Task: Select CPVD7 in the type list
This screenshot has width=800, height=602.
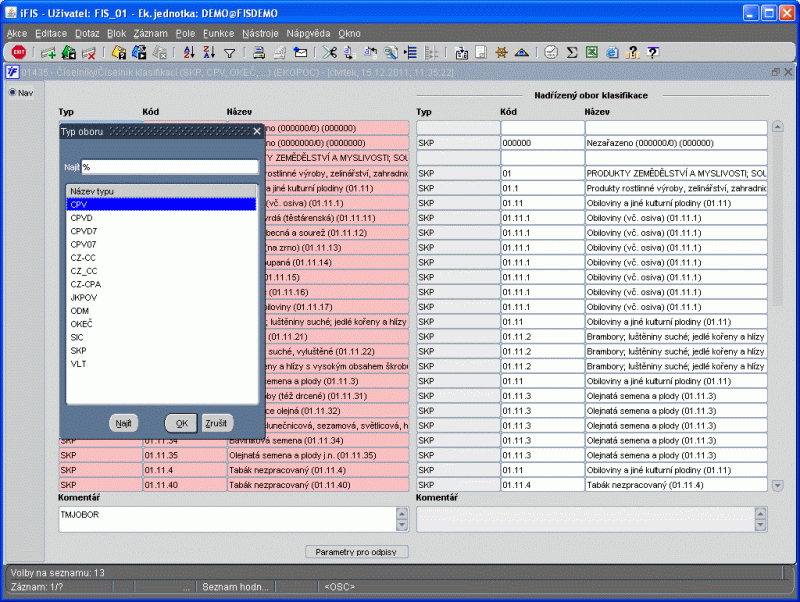Action: (161, 231)
